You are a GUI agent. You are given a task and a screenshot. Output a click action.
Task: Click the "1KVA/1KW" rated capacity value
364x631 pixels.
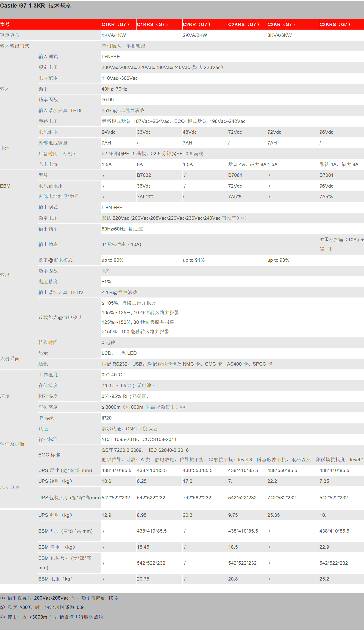114,35
